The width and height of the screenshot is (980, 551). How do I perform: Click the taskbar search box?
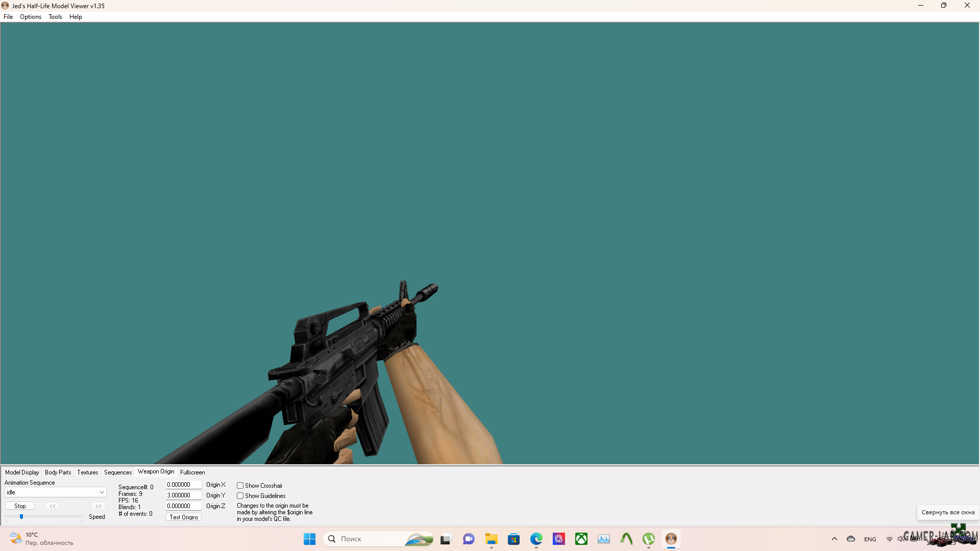(378, 539)
